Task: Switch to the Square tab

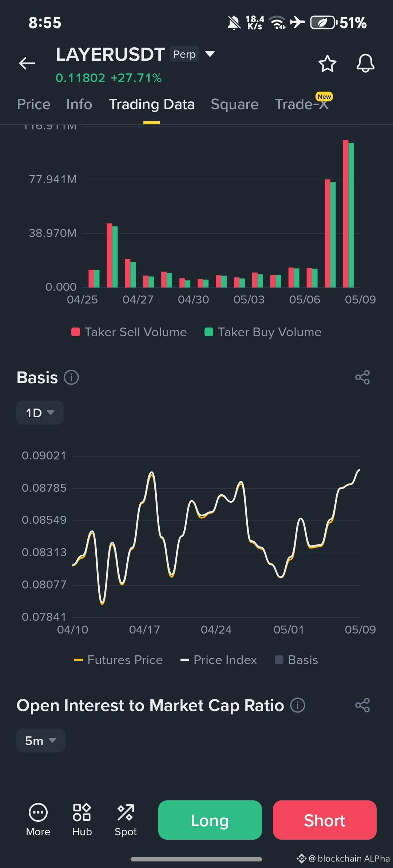Action: click(x=235, y=104)
